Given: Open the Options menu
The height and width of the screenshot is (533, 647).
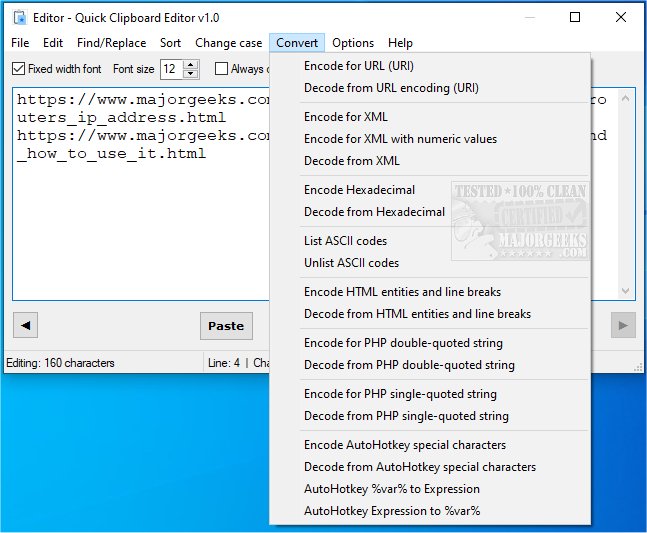Looking at the screenshot, I should 353,43.
